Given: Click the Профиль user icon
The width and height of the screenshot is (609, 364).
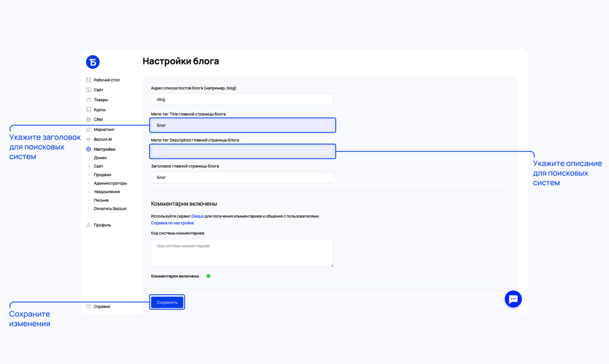Looking at the screenshot, I should [89, 225].
